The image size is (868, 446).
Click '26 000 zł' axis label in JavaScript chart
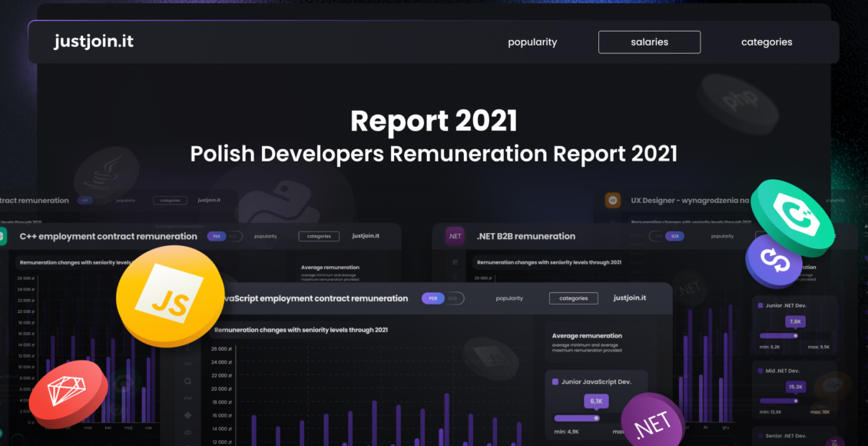pos(220,349)
